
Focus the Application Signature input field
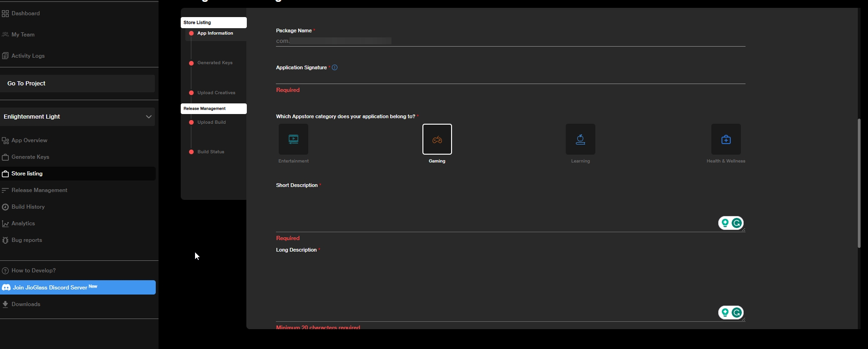tap(510, 78)
